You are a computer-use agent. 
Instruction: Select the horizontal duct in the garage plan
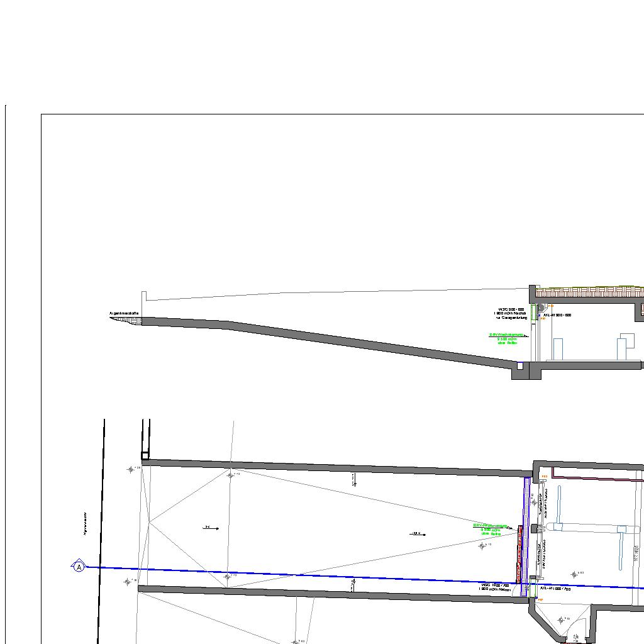coord(585,527)
